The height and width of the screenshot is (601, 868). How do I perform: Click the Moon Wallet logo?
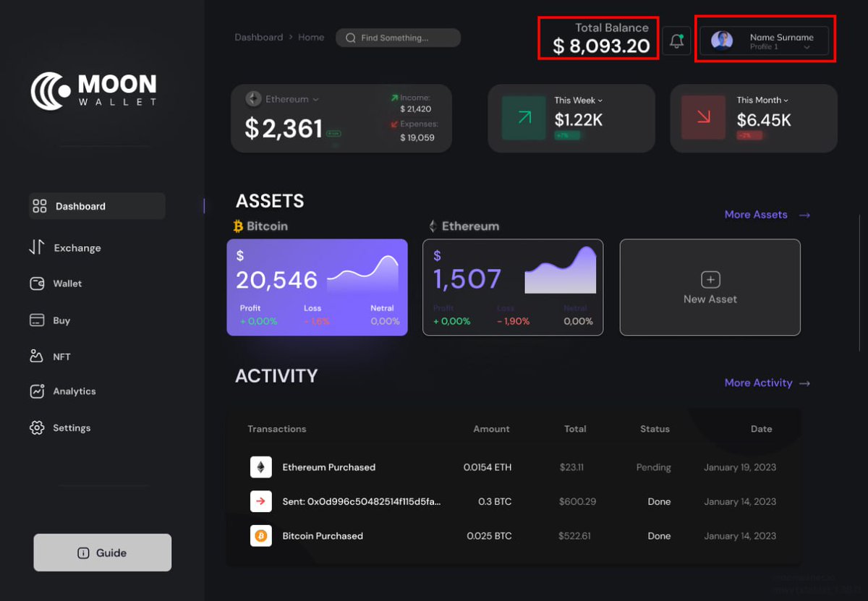[94, 90]
